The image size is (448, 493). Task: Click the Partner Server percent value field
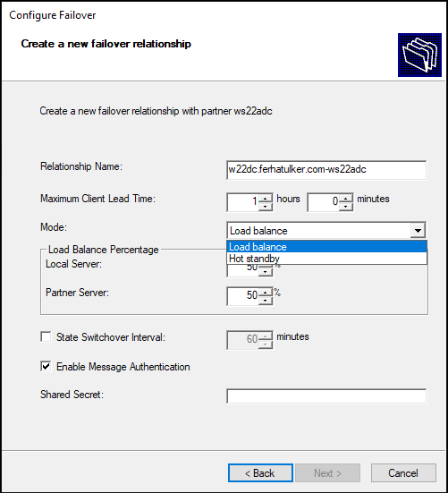pos(243,296)
